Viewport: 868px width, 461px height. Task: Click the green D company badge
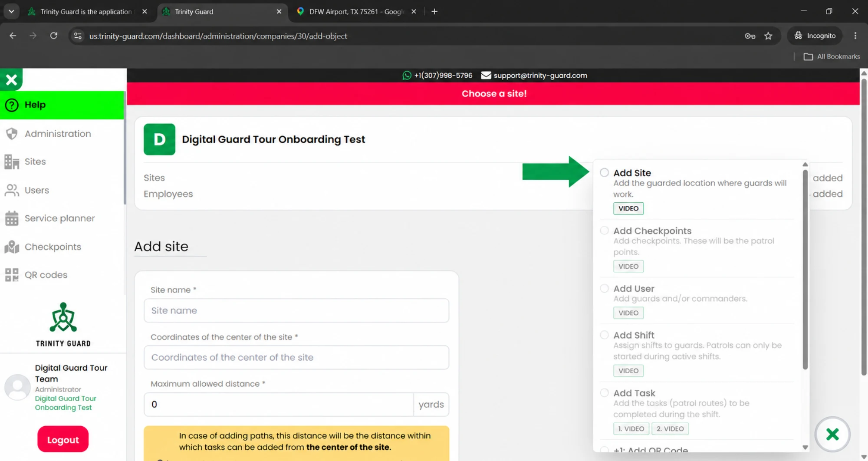(x=159, y=139)
